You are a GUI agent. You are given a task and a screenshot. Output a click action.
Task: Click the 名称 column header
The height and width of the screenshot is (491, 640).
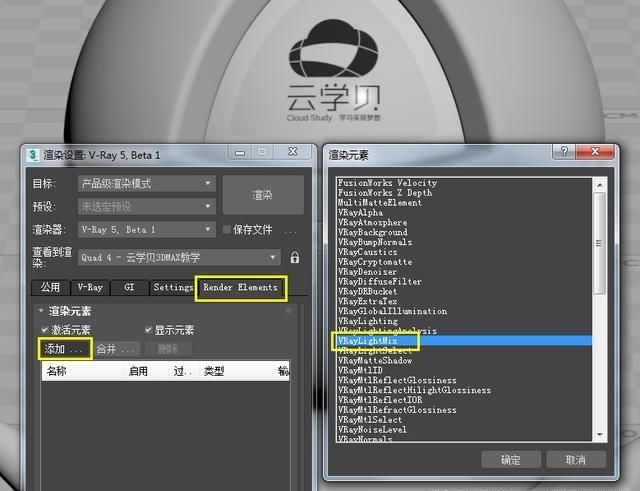pos(83,371)
